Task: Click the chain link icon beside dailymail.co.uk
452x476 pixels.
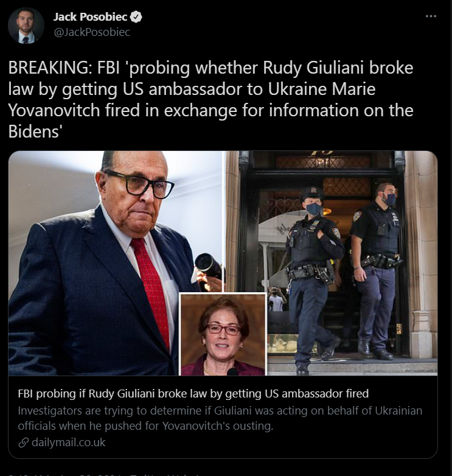Action: (x=23, y=443)
